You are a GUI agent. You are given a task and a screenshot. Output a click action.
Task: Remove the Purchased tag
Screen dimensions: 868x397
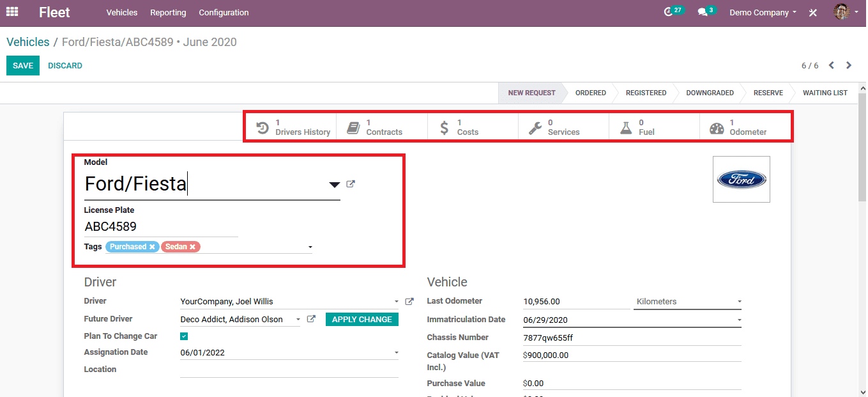pos(152,247)
